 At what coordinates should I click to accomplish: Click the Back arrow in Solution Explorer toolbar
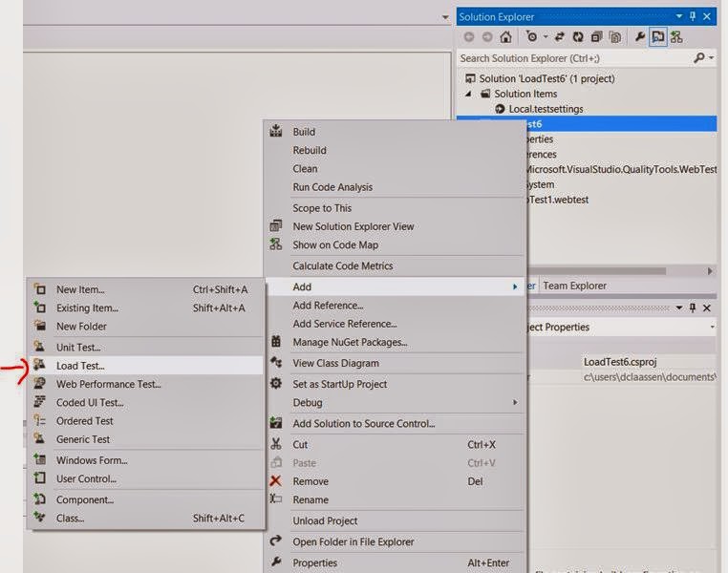click(x=469, y=36)
